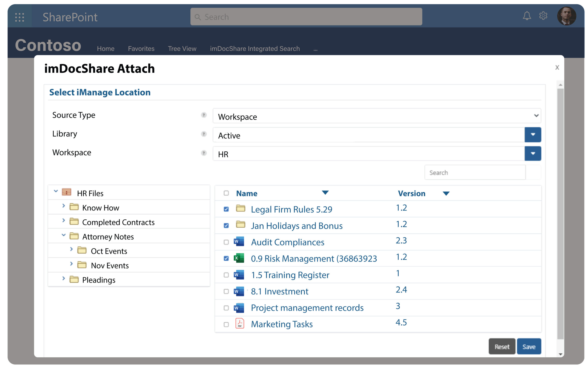
Task: Open the Audit Compliances document link
Action: coord(287,242)
